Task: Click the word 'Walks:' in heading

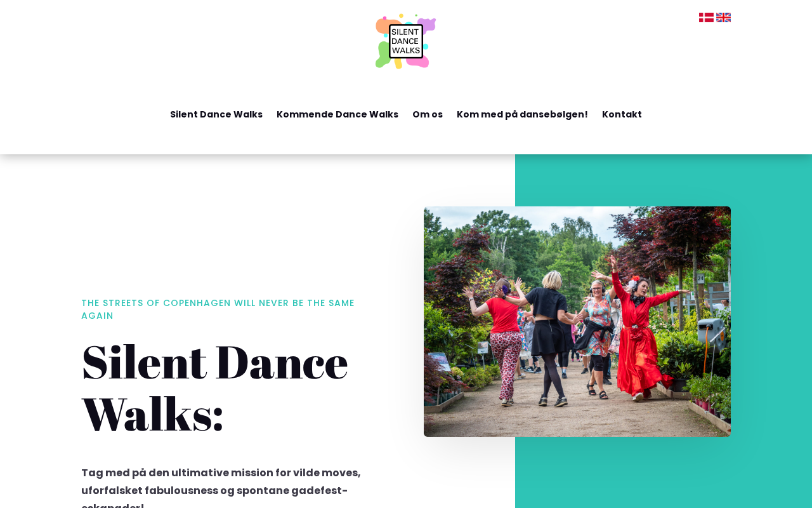Action: (x=153, y=414)
